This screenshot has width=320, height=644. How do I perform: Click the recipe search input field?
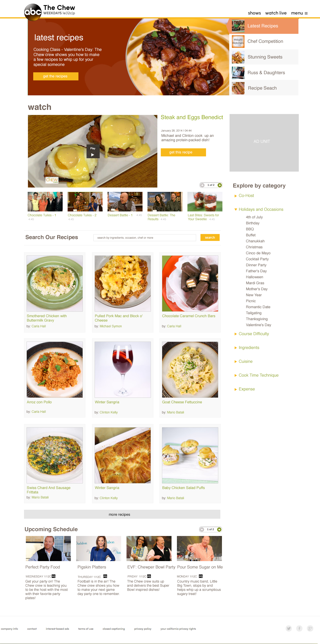(145, 237)
